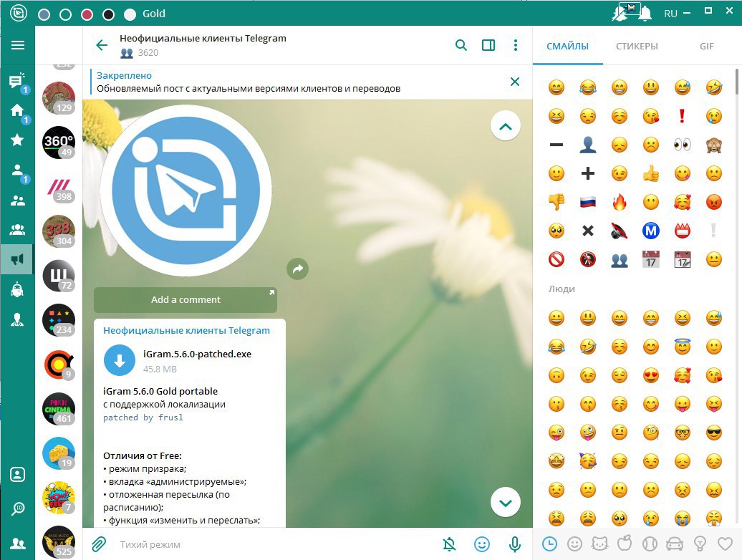The image size is (742, 560).
Task: Forward the iGram logo post
Action: pos(298,269)
